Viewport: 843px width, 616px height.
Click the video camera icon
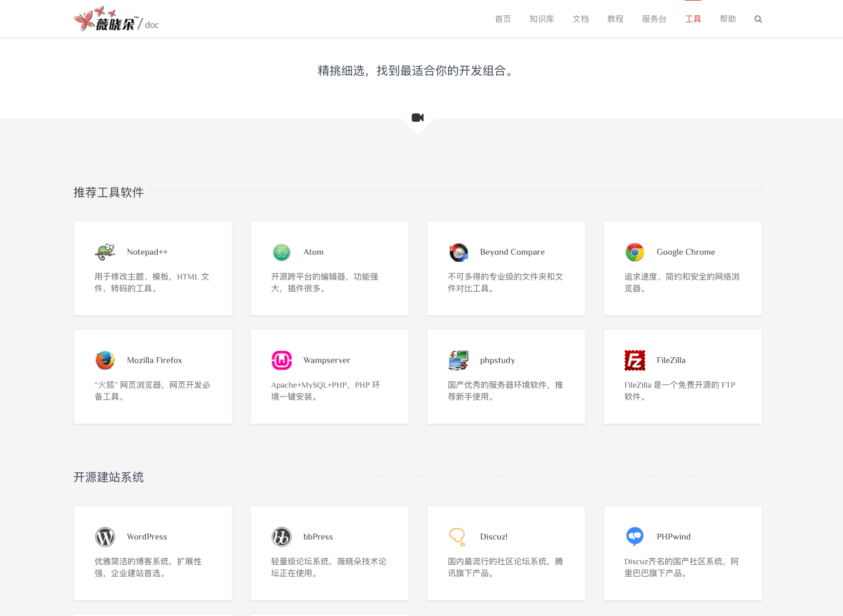[x=418, y=118]
